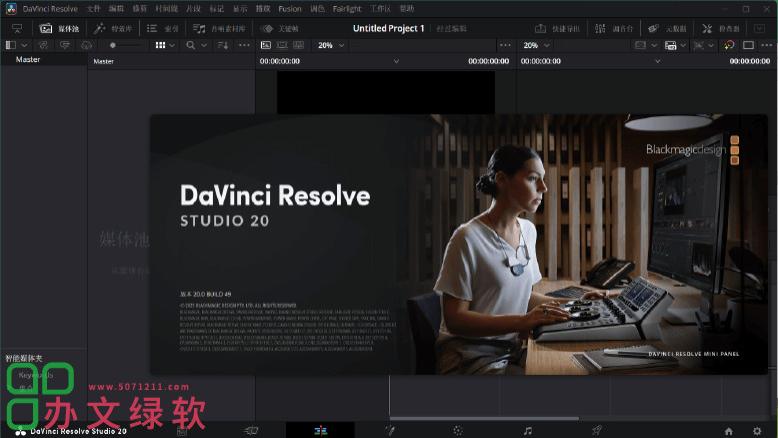Open the overlay mode dropdown arrow
Viewport: 778px width, 438px height.
click(x=654, y=45)
